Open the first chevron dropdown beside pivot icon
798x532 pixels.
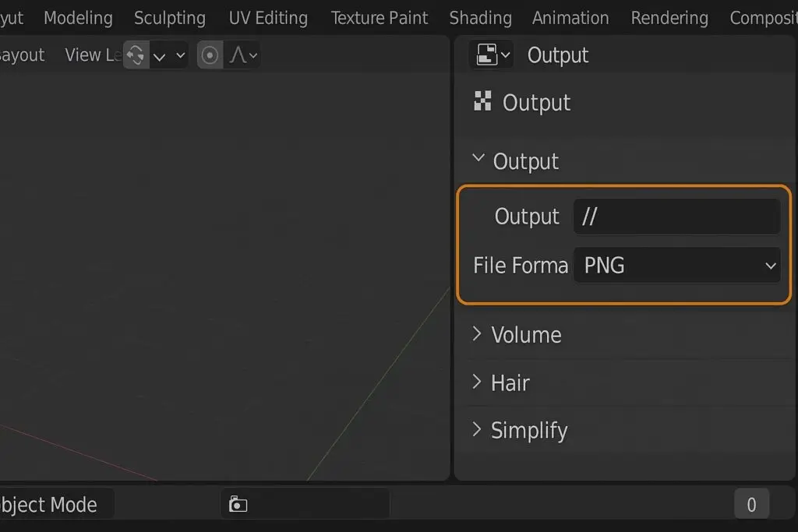pyautogui.click(x=159, y=55)
